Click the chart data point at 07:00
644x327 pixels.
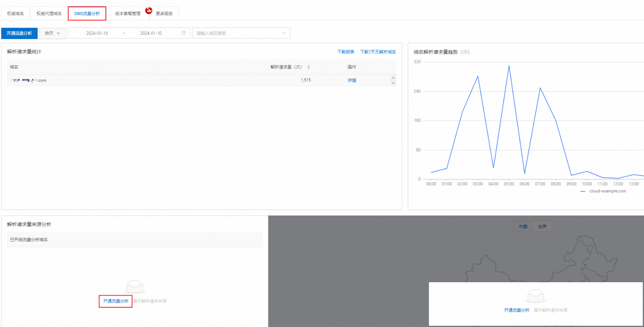click(x=540, y=88)
